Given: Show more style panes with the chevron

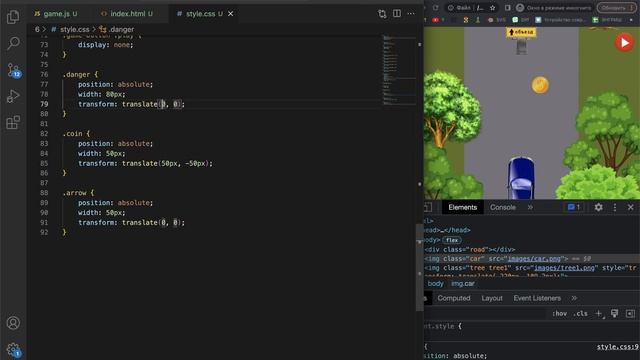Looking at the screenshot, I should click(x=574, y=298).
